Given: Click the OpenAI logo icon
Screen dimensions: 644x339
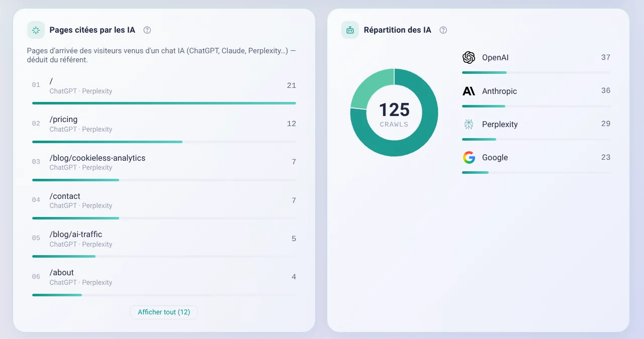Looking at the screenshot, I should [469, 58].
